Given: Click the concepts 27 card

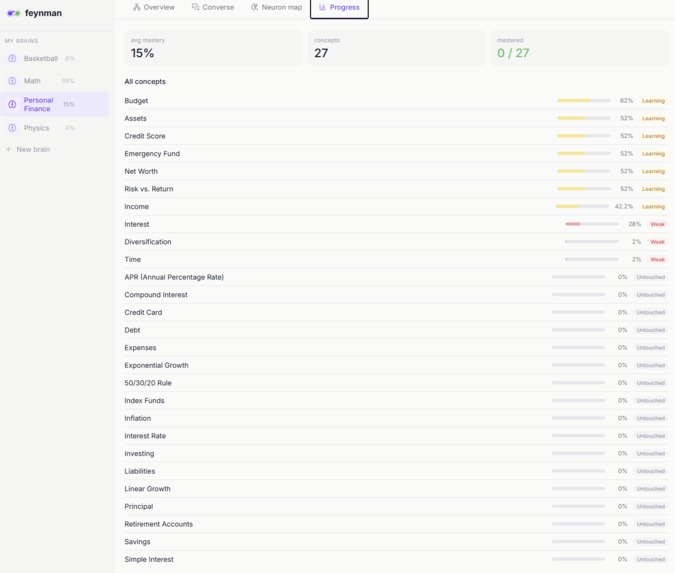Looking at the screenshot, I should 396,48.
